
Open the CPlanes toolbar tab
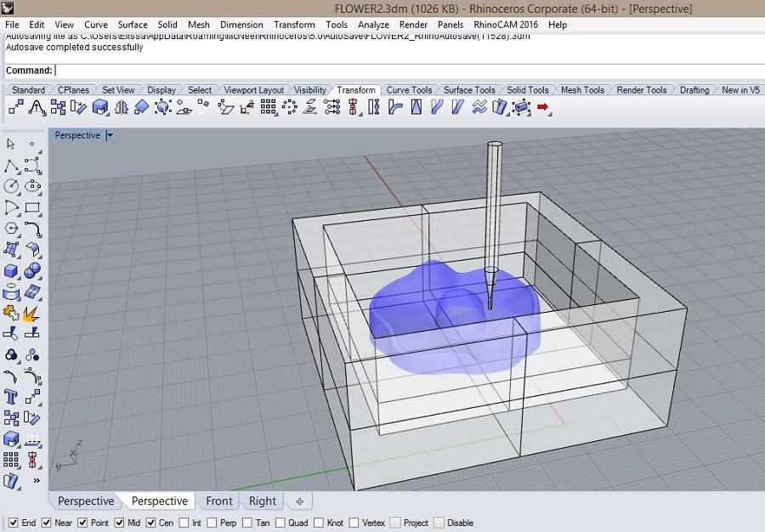click(73, 90)
